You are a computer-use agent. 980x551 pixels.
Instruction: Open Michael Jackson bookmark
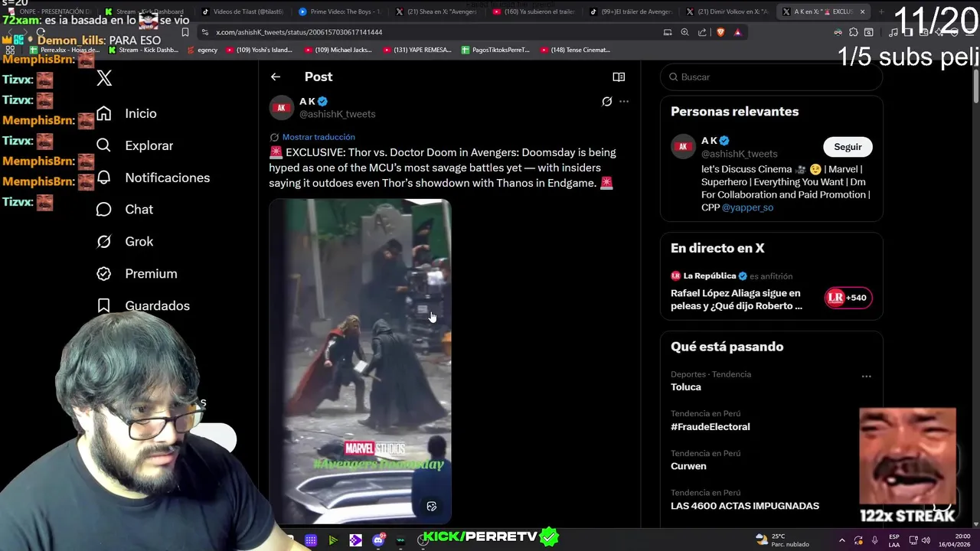click(338, 50)
